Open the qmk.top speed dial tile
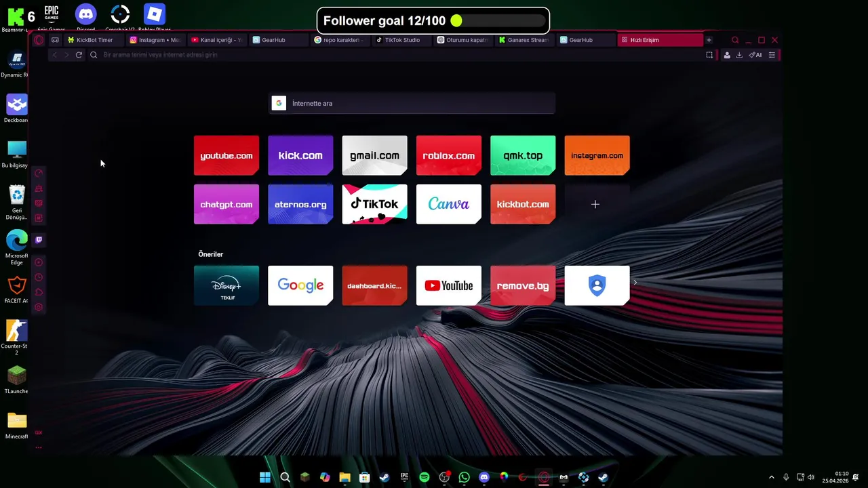Screen dimensions: 868x488 point(523,155)
